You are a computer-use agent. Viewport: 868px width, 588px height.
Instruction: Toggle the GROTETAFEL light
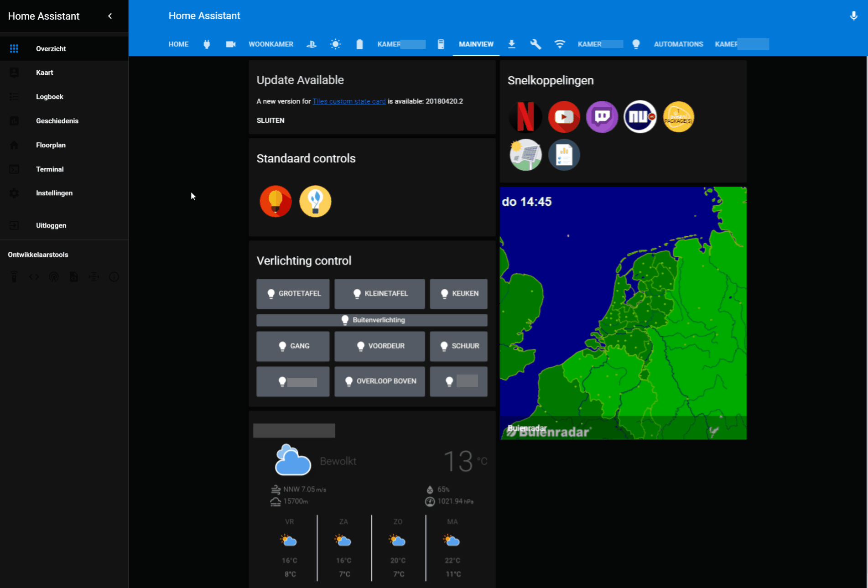pyautogui.click(x=293, y=294)
